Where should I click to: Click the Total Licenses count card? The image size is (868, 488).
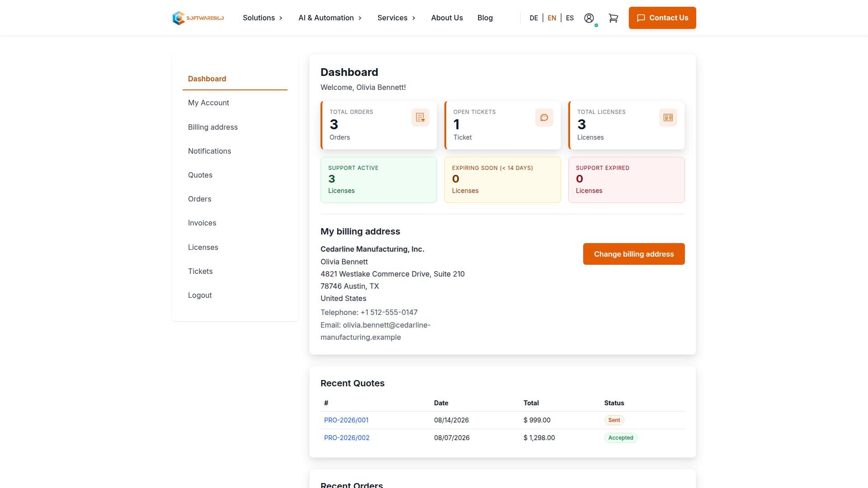point(627,125)
